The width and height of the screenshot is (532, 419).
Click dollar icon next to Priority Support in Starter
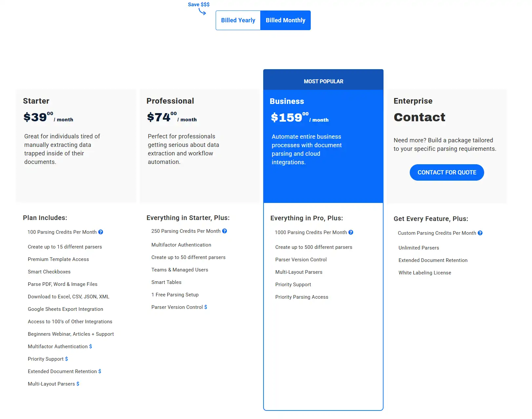pyautogui.click(x=67, y=359)
